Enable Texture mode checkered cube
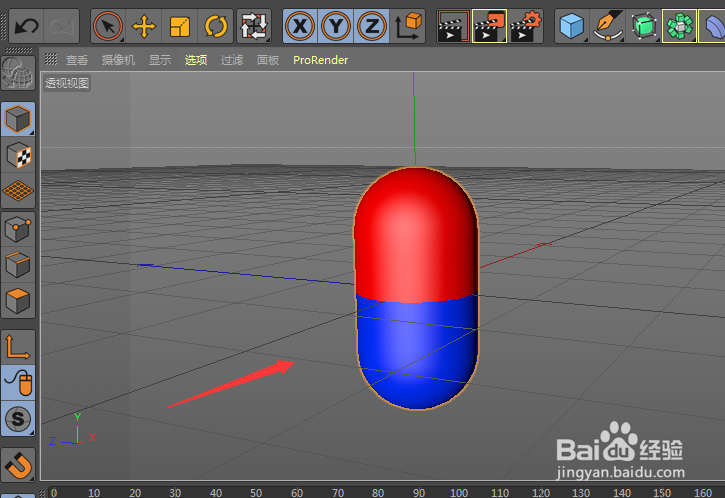 18,155
